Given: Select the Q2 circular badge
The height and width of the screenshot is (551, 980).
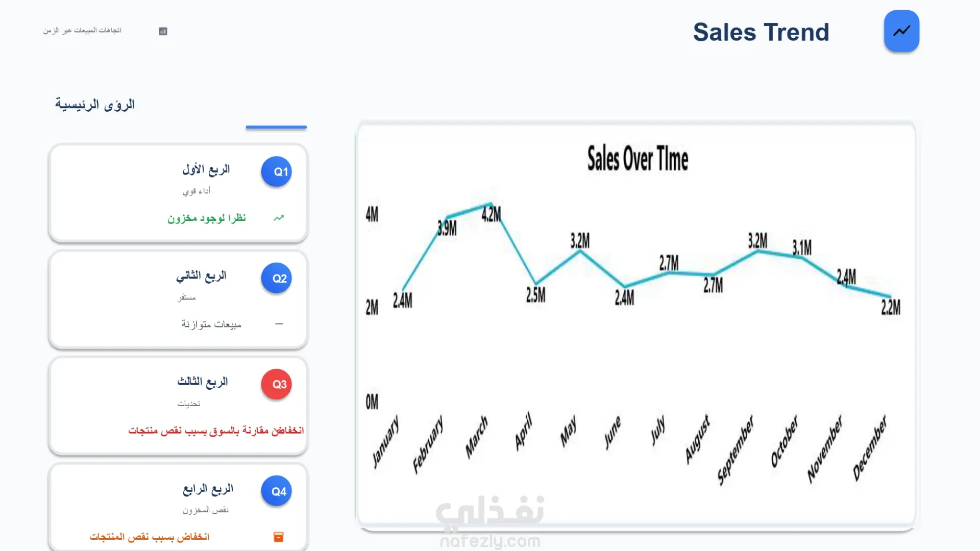Looking at the screenshot, I should pos(277,279).
